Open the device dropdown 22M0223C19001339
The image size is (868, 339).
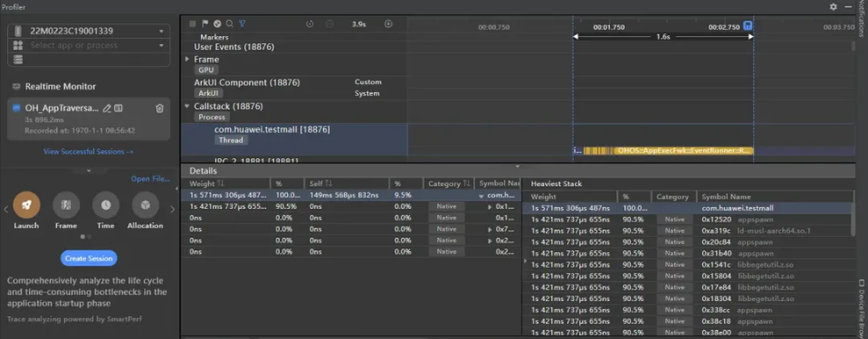[161, 32]
